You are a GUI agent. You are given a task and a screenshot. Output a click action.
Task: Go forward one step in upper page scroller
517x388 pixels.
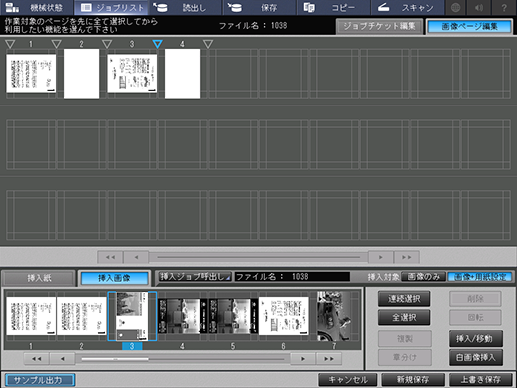point(380,257)
